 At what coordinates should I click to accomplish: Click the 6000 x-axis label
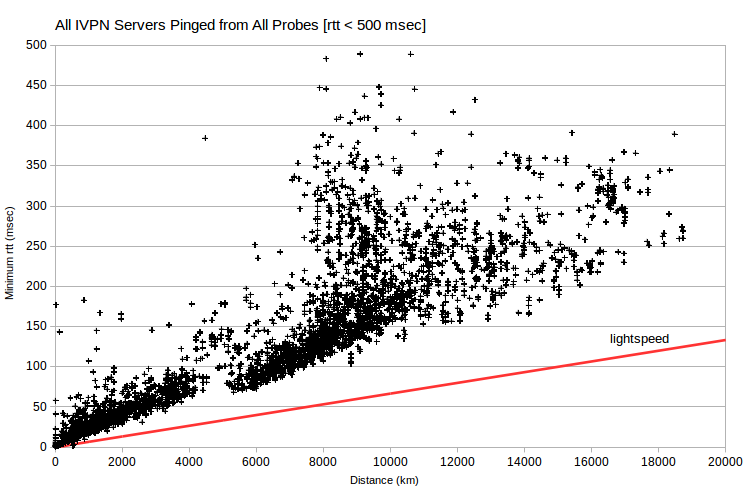point(256,461)
